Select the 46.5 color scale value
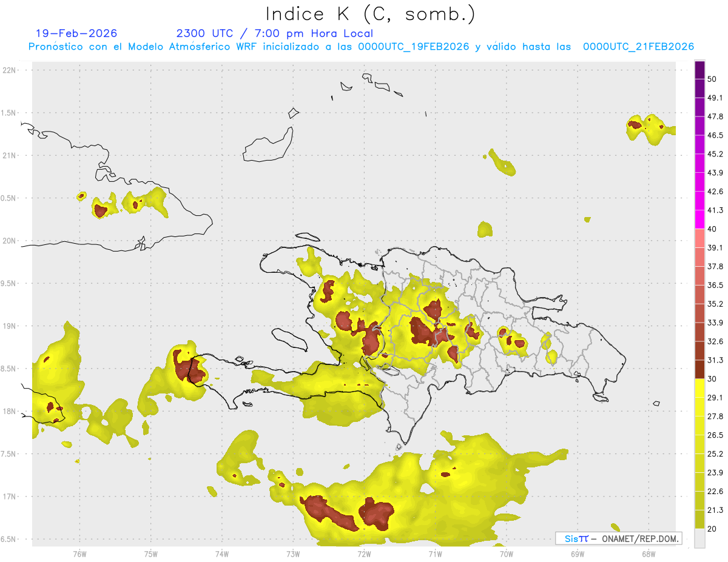The width and height of the screenshot is (728, 562). (715, 135)
